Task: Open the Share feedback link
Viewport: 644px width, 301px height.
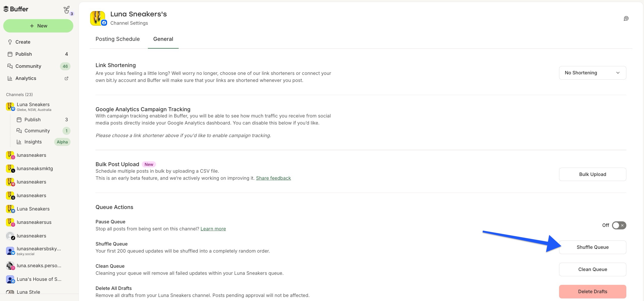Action: 273,178
